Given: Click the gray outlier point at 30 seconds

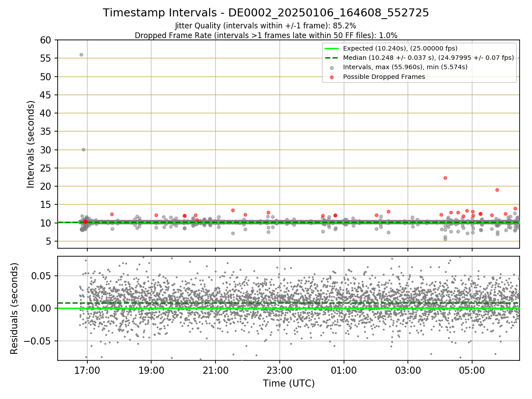Looking at the screenshot, I should [x=83, y=149].
